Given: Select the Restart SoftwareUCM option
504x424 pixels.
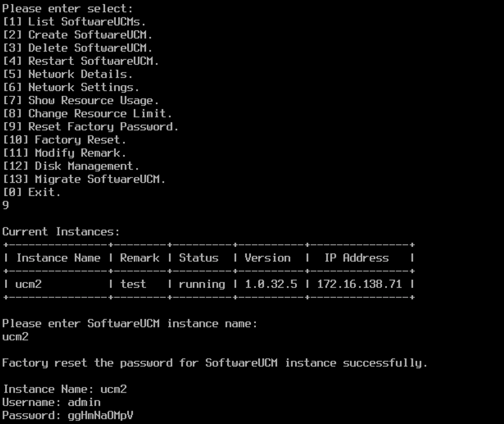Looking at the screenshot, I should click(x=81, y=61).
